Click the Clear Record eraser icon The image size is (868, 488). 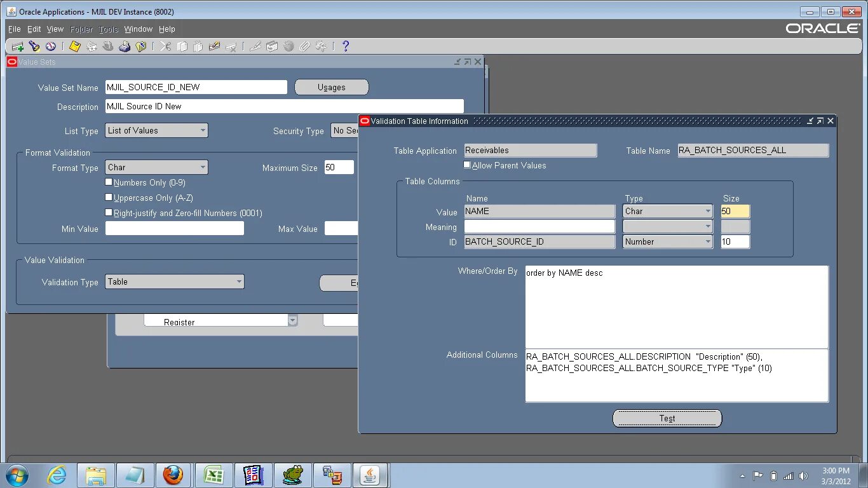click(x=215, y=46)
